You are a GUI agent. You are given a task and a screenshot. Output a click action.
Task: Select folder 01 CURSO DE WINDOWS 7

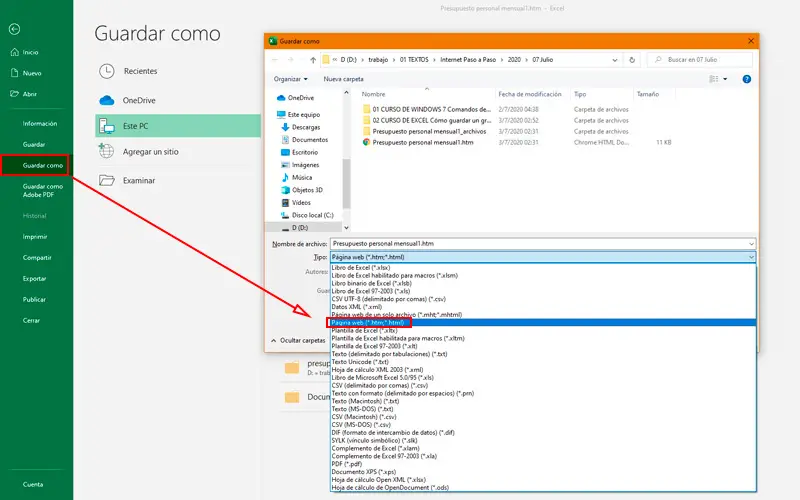pyautogui.click(x=427, y=109)
